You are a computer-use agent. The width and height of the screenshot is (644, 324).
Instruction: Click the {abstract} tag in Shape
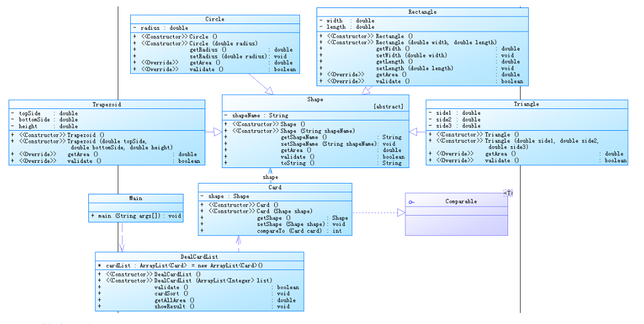coord(389,106)
